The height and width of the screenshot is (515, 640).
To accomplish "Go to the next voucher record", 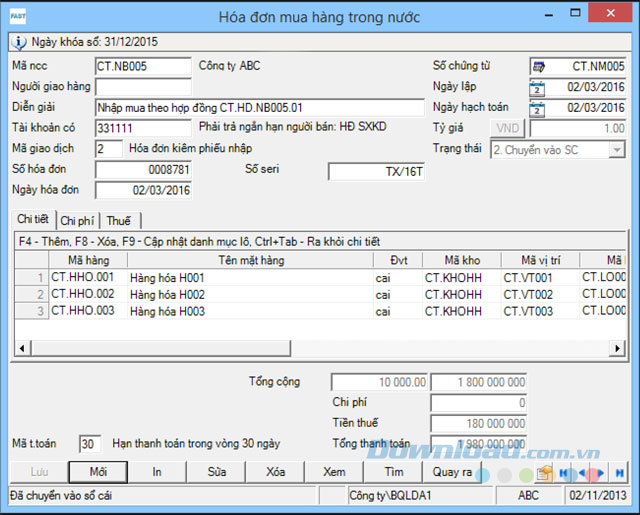I will click(x=600, y=473).
